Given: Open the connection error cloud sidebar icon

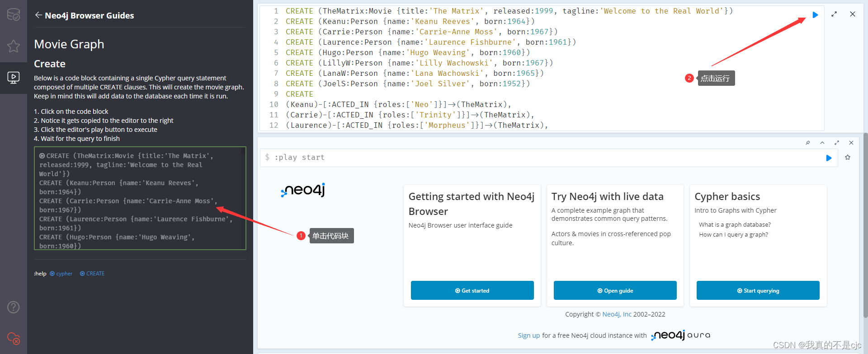Looking at the screenshot, I should click(x=13, y=338).
